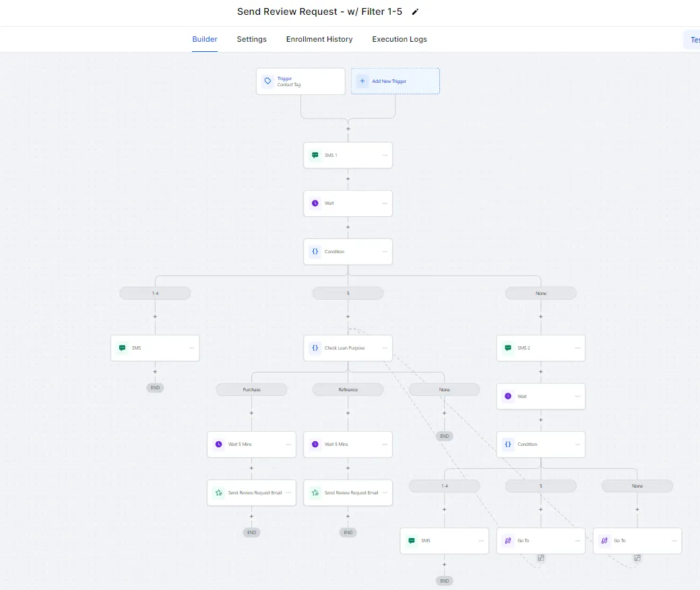Image resolution: width=700 pixels, height=590 pixels.
Task: Open the three-dot menu on Check Loan Purpose
Action: pyautogui.click(x=385, y=348)
